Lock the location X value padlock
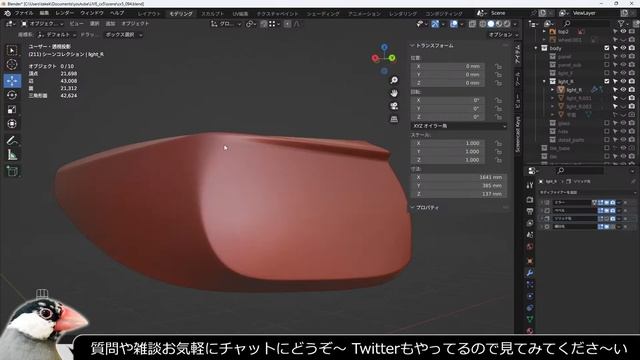Screen dimensions: 640x360 coord(498,66)
